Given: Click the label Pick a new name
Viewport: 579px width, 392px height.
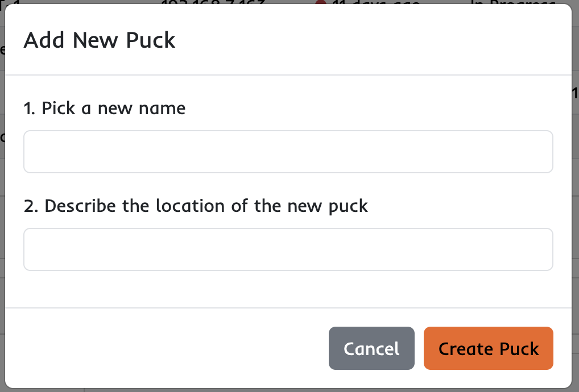Looking at the screenshot, I should [104, 108].
